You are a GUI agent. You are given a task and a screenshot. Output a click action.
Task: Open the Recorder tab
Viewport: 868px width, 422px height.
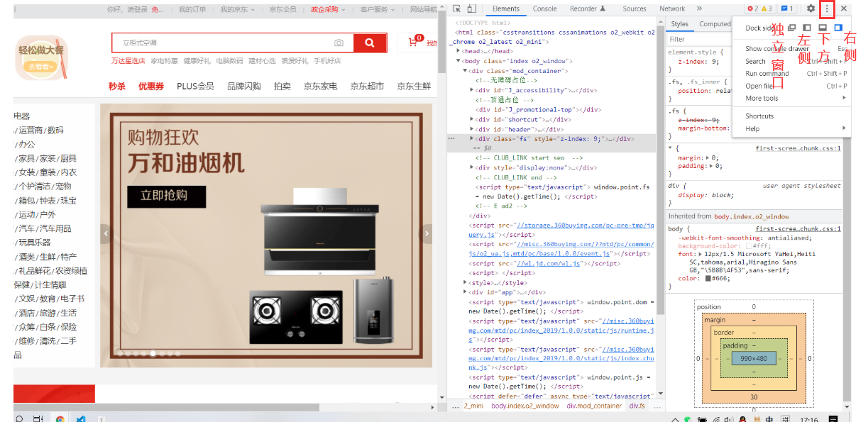pyautogui.click(x=588, y=9)
